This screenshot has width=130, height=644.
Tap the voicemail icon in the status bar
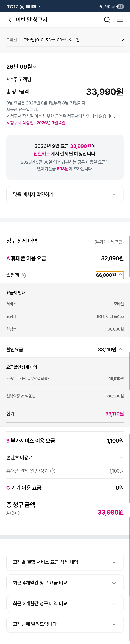pyautogui.click(x=34, y=6)
